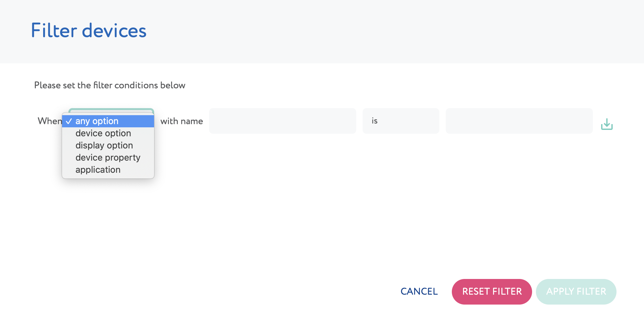Select 'any option' in the dropdown list
The width and height of the screenshot is (644, 318).
pos(108,121)
